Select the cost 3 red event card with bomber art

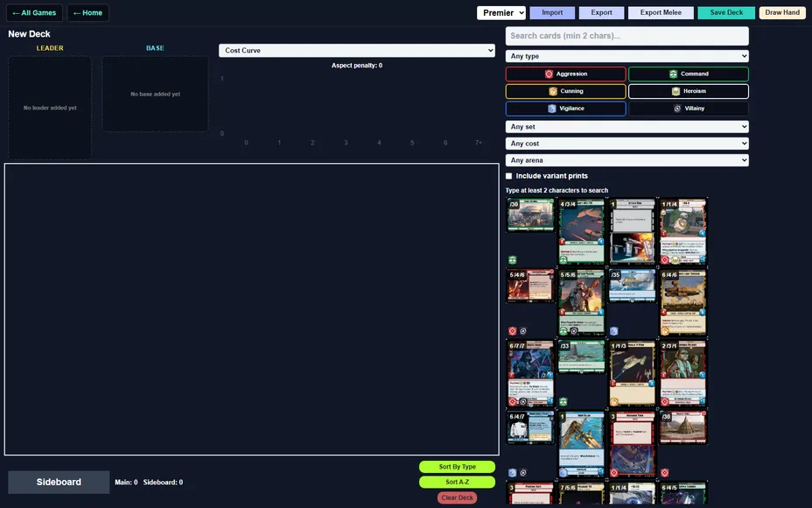632,444
